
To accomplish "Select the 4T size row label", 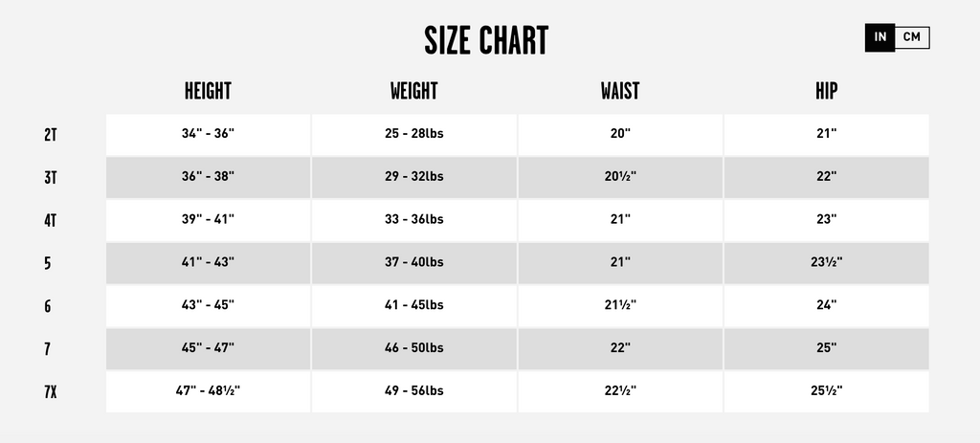I will 51,221.
